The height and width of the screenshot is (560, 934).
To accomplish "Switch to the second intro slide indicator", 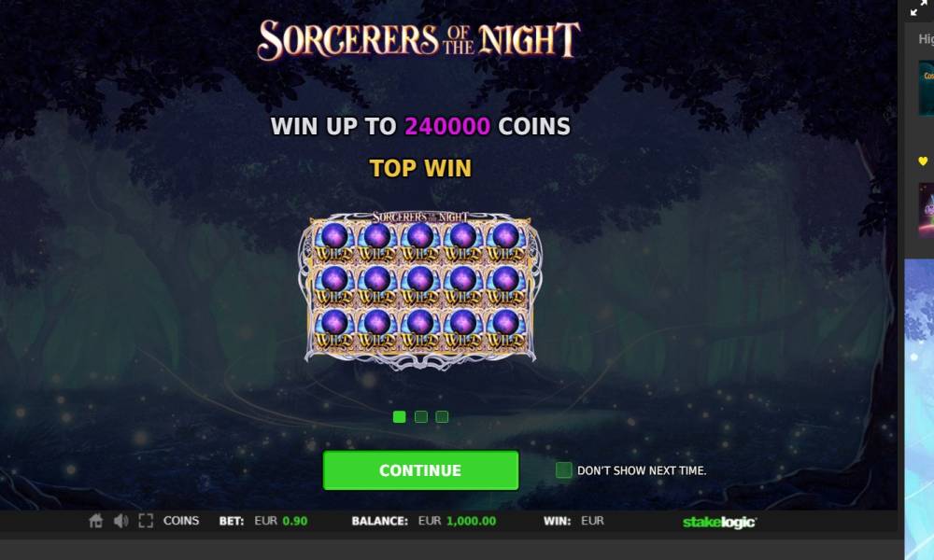I will (421, 416).
